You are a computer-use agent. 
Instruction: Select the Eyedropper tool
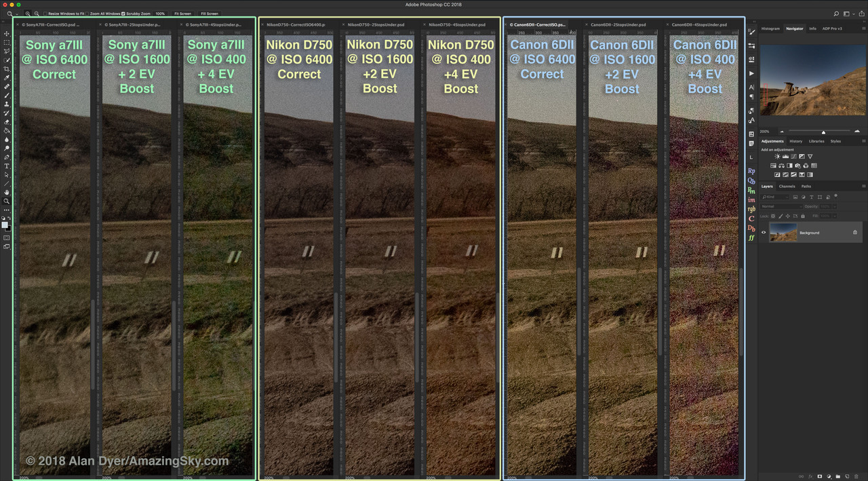click(x=7, y=77)
